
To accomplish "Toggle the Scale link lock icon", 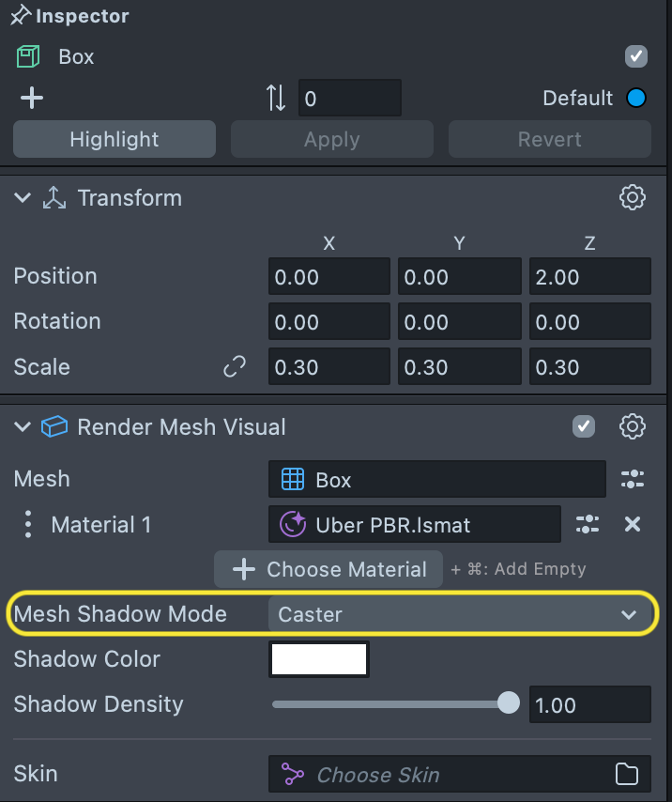I will point(234,366).
